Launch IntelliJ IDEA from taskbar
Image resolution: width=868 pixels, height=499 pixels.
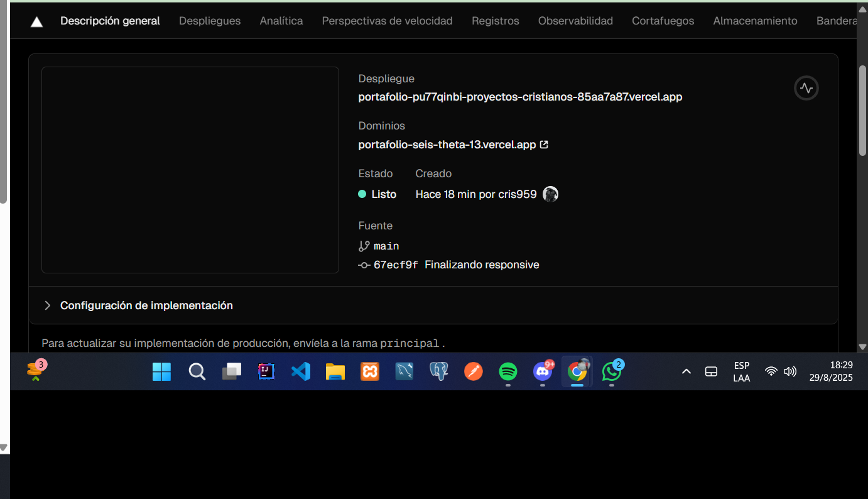(x=266, y=371)
